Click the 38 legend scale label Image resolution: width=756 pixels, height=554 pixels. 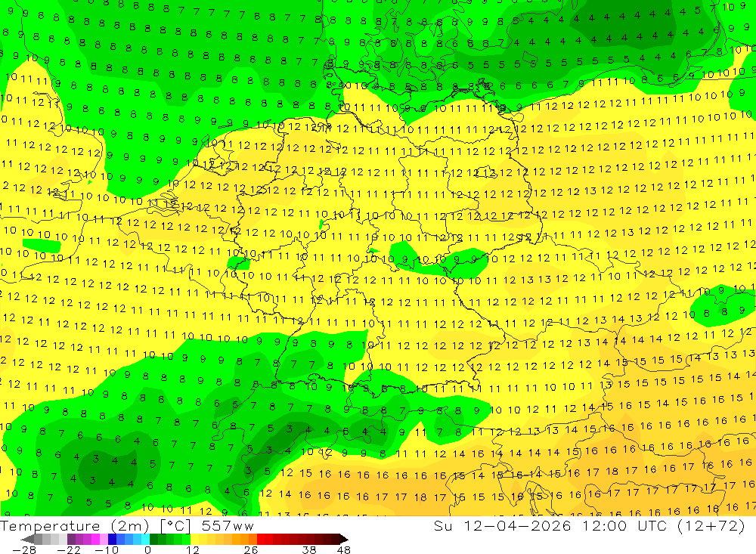pyautogui.click(x=309, y=549)
